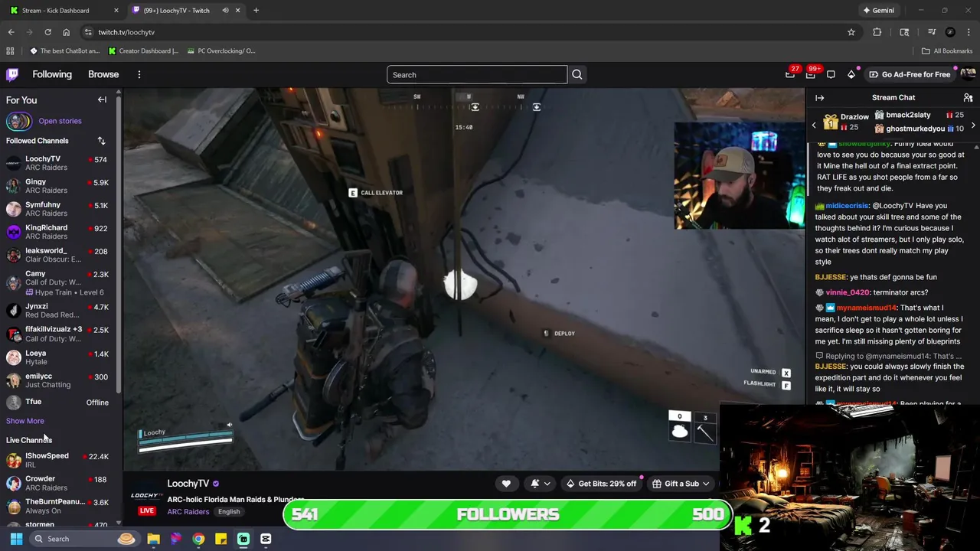This screenshot has width=980, height=551.
Task: Open the Get Bits diamond icon in header
Action: pos(851,74)
